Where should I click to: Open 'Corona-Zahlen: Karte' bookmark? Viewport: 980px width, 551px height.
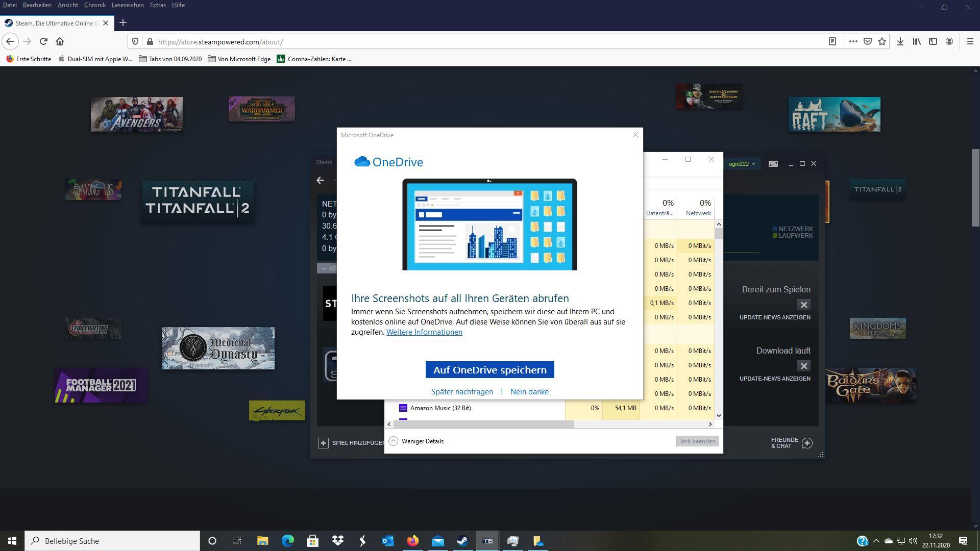pos(314,59)
